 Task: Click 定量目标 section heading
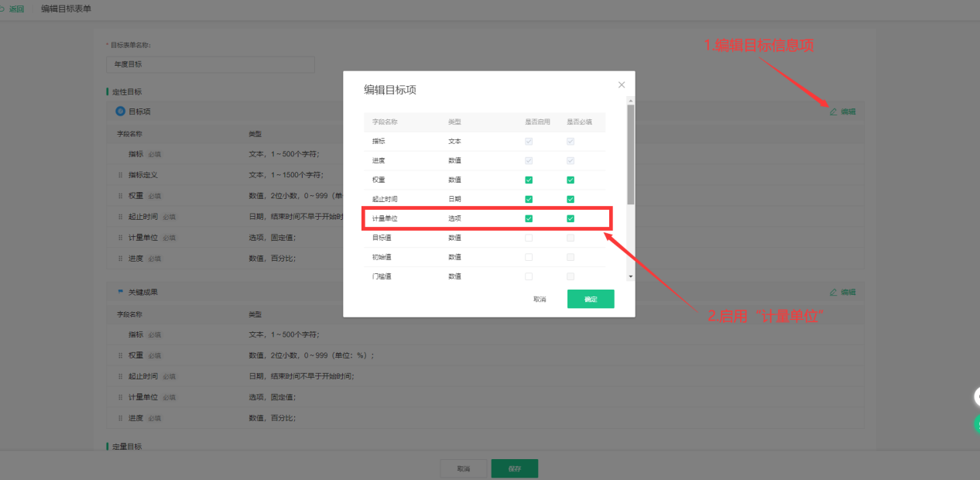(127, 447)
